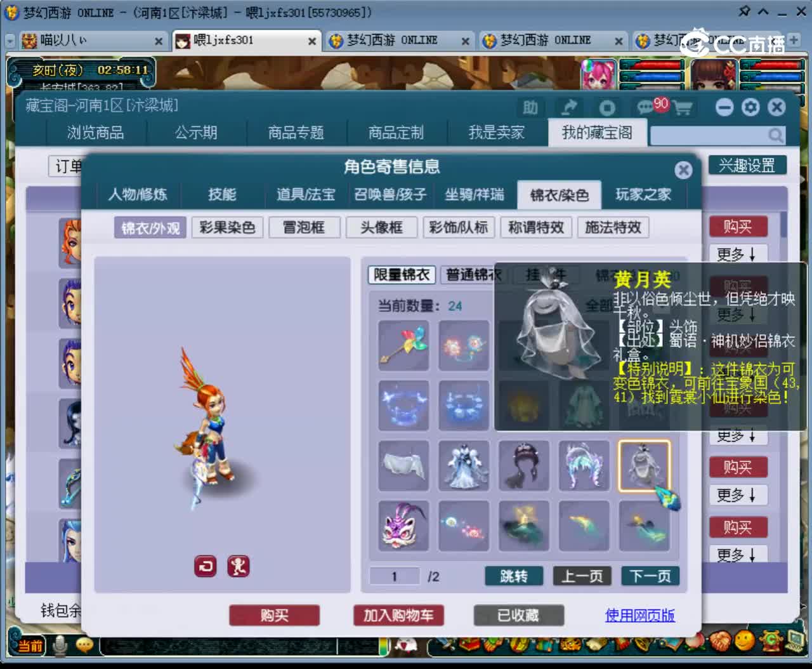Select the white veil costume item

tap(403, 466)
